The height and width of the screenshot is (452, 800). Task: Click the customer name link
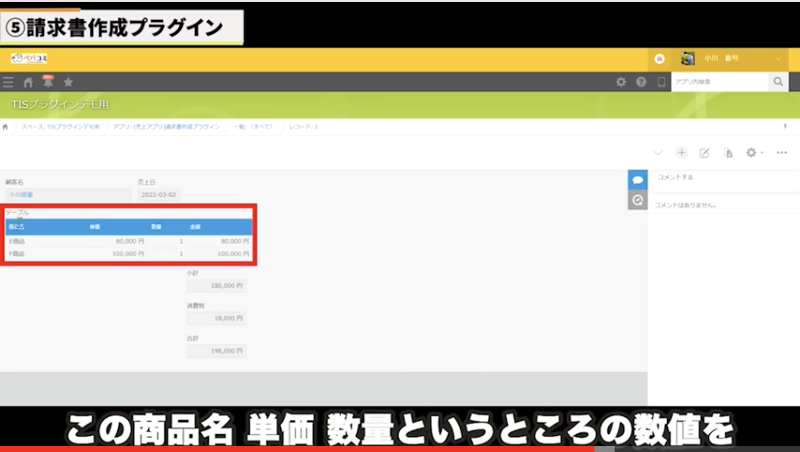tap(20, 195)
